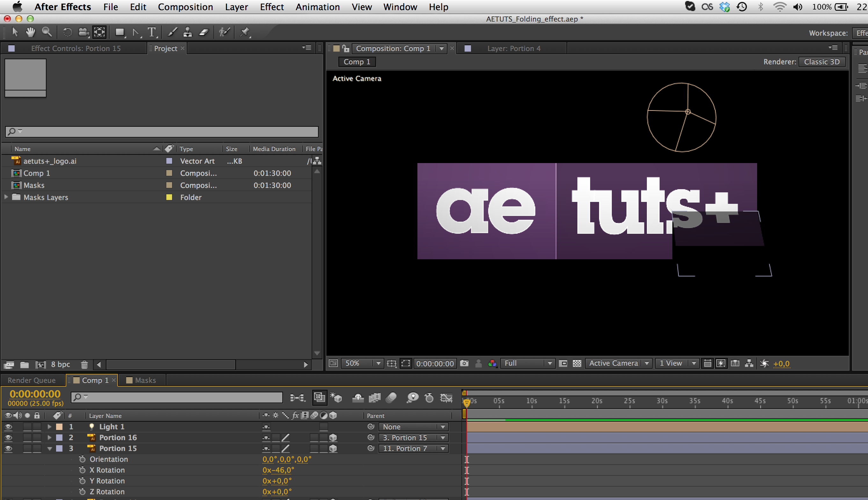The height and width of the screenshot is (500, 868).
Task: Click the Reset Exposure icon
Action: (764, 363)
